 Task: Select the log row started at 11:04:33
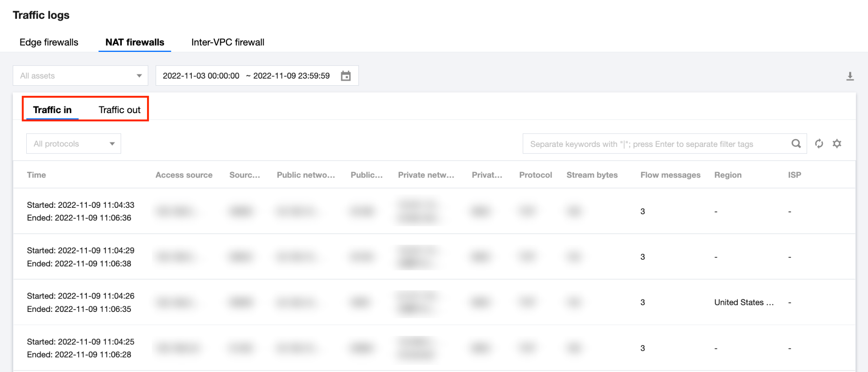click(80, 211)
